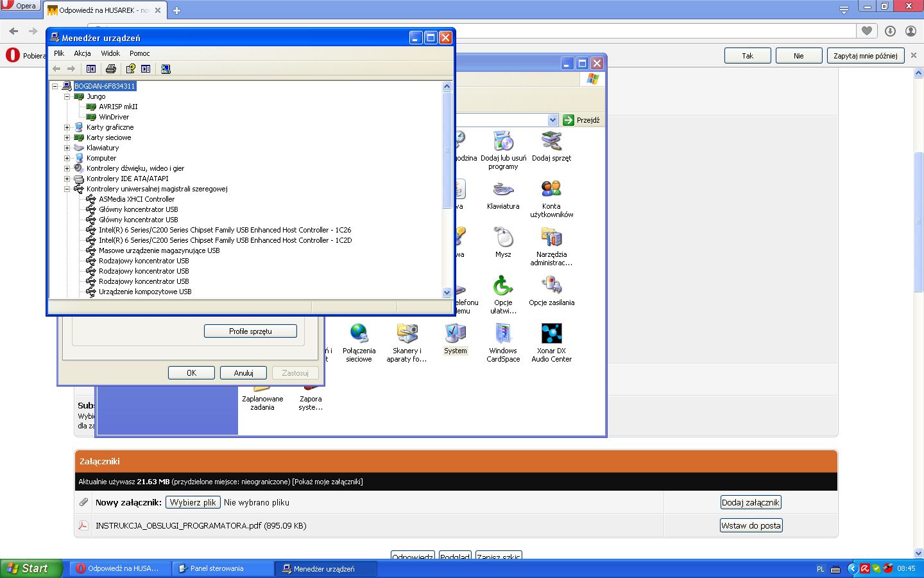Click the Profile sprzętu button
The image size is (924, 578).
(250, 331)
